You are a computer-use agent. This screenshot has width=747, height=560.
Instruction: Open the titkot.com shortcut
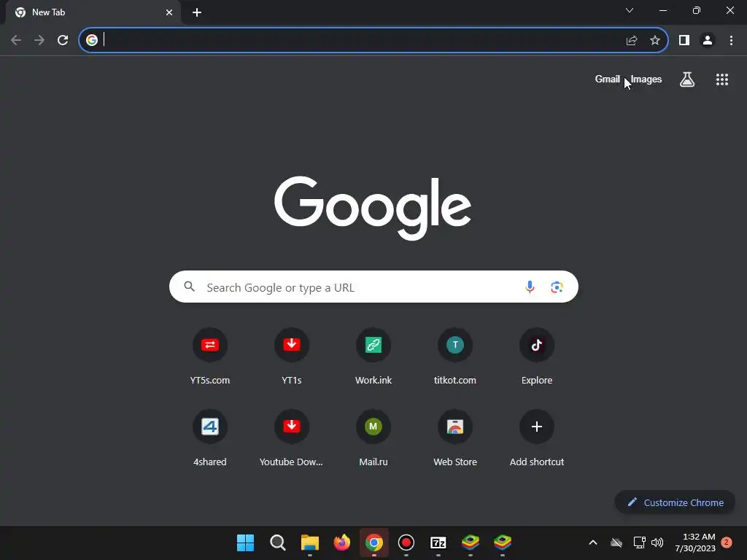pos(455,356)
